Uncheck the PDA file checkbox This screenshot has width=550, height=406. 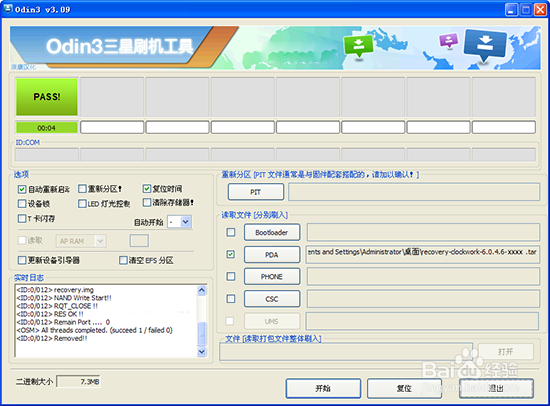231,254
